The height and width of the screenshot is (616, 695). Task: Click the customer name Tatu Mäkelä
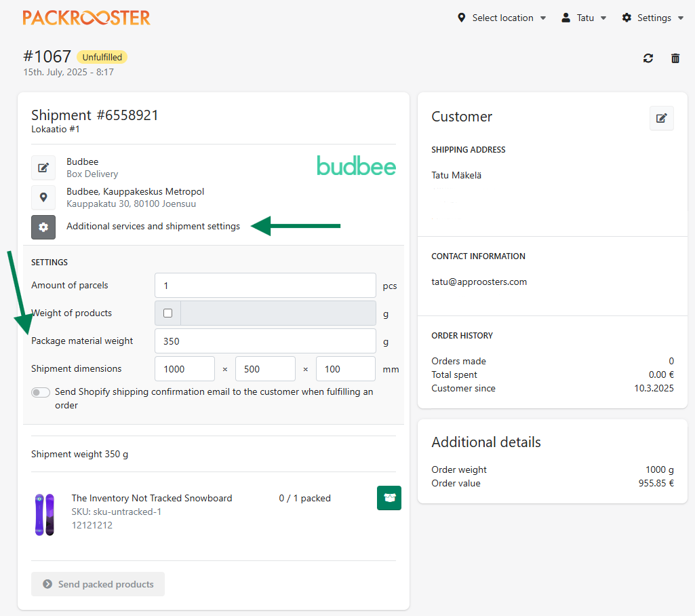(456, 175)
